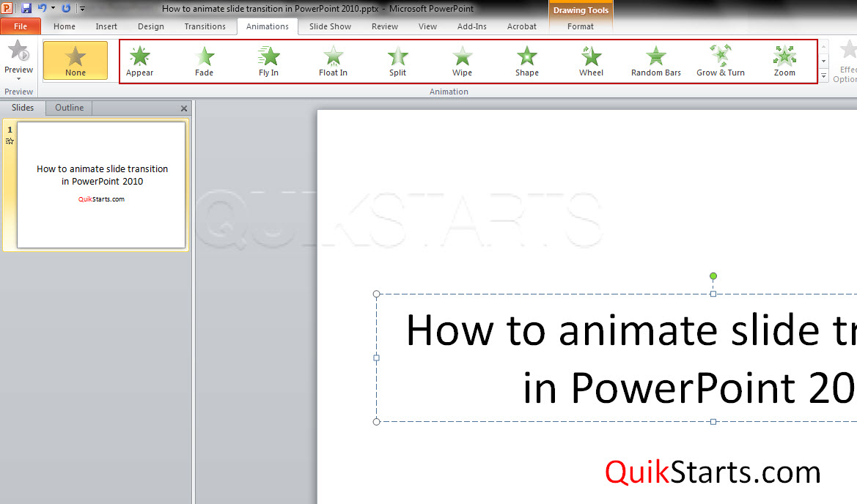Screen dimensions: 857x504
Task: Open the Add-Ins ribbon tab
Action: click(471, 26)
